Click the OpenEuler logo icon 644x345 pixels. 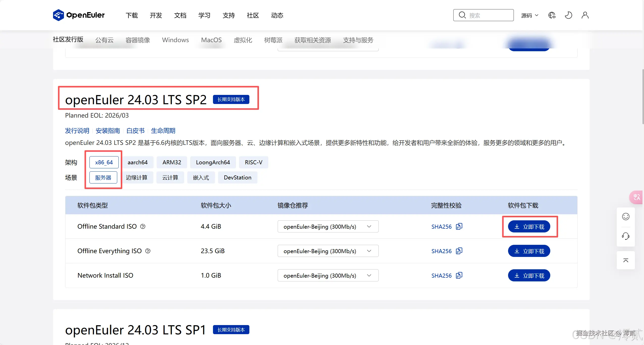click(58, 15)
